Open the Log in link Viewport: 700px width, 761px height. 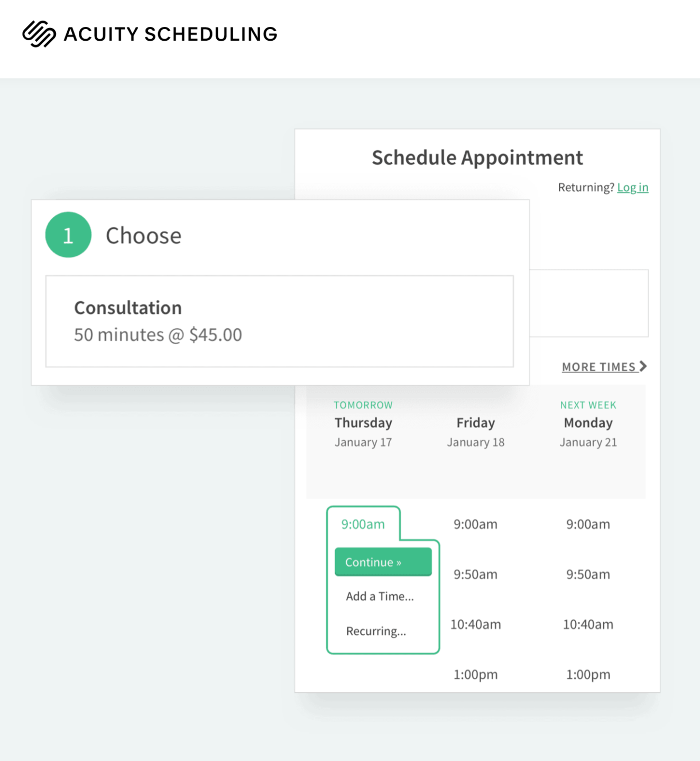(633, 187)
